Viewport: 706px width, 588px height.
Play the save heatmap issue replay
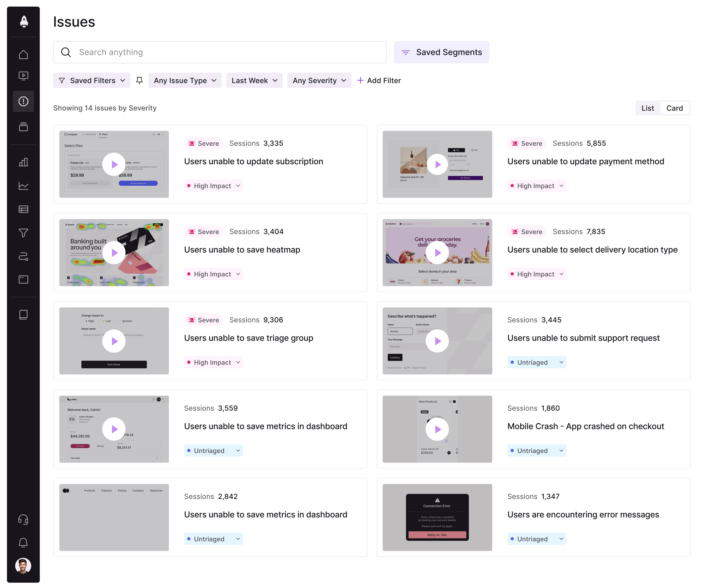[x=114, y=253]
